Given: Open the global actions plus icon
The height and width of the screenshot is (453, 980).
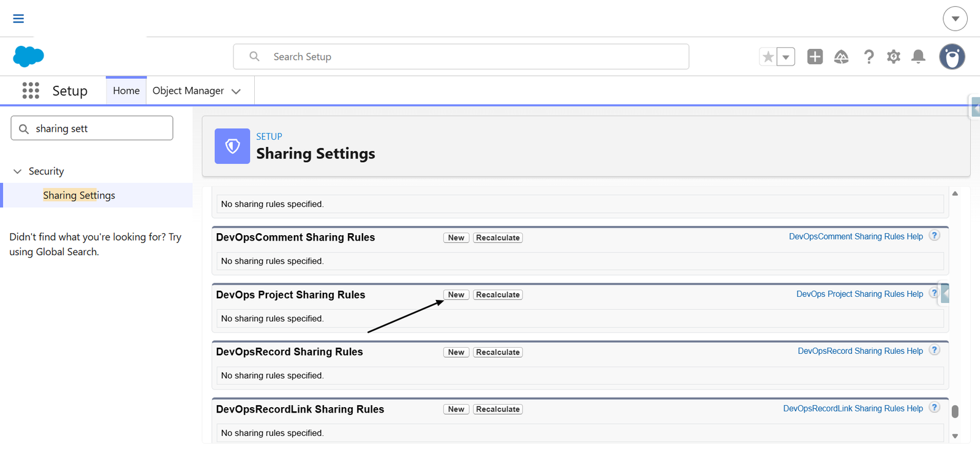Looking at the screenshot, I should tap(815, 57).
